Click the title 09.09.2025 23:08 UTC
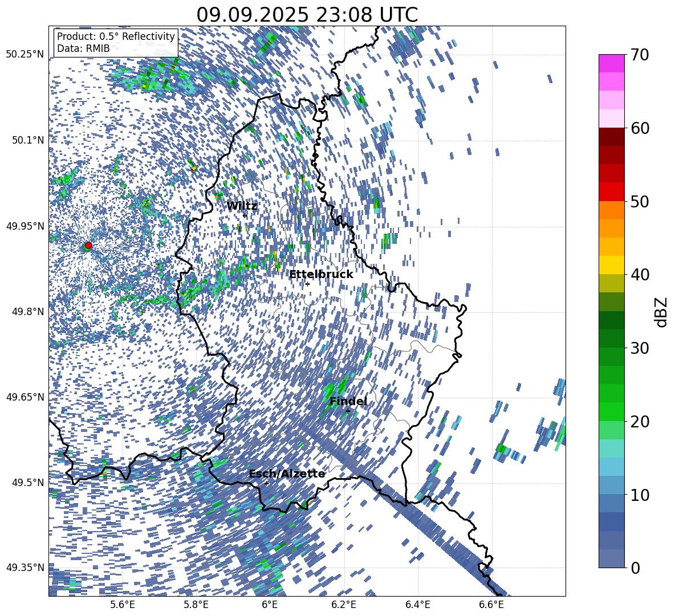The image size is (675, 616). click(307, 15)
